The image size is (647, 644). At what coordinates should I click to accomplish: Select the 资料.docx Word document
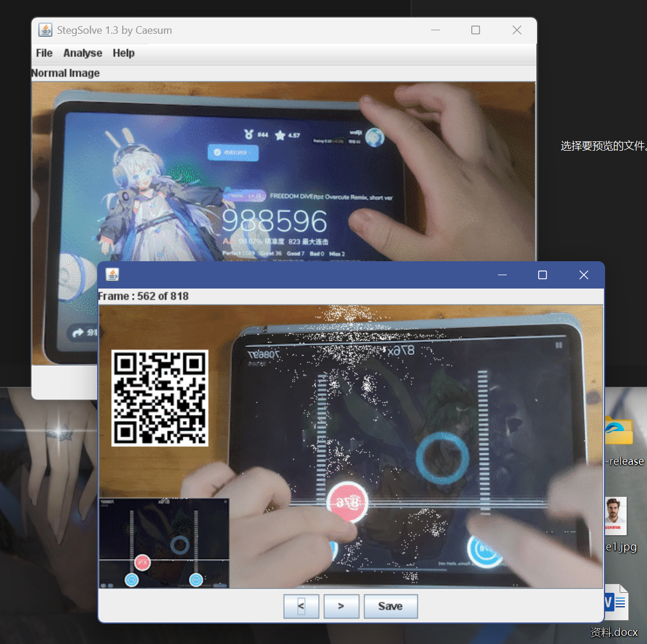pos(617,605)
